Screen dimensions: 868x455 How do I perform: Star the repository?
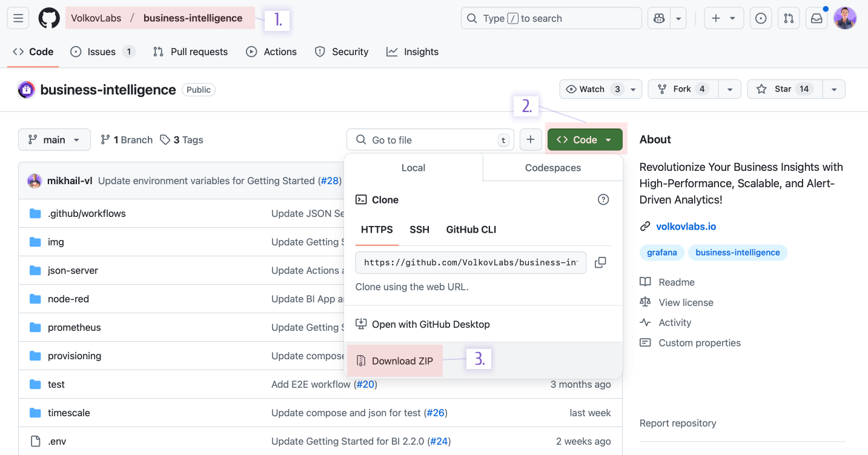(785, 89)
